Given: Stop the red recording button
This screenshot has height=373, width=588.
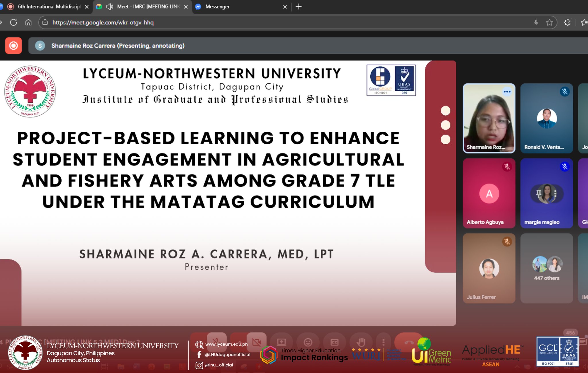Looking at the screenshot, I should [13, 46].
